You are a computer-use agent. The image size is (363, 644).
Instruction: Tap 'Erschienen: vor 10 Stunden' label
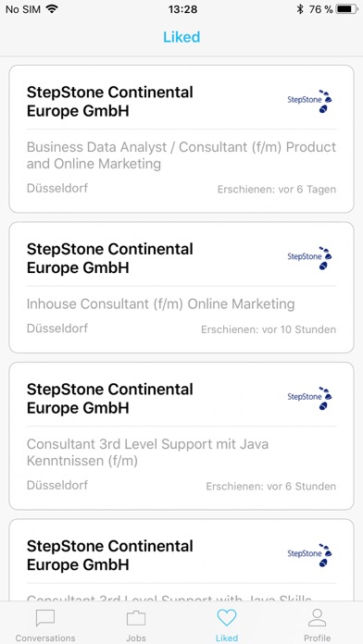269,329
